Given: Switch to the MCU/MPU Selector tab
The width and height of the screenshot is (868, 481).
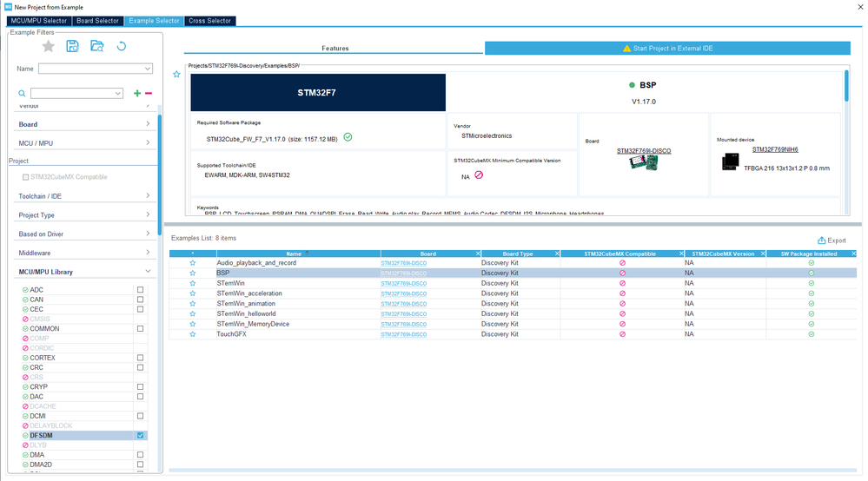Looking at the screenshot, I should pos(39,21).
